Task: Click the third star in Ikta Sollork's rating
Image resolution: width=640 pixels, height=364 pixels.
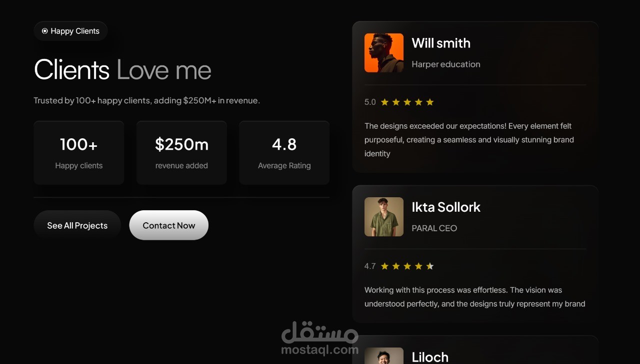Action: pyautogui.click(x=407, y=266)
